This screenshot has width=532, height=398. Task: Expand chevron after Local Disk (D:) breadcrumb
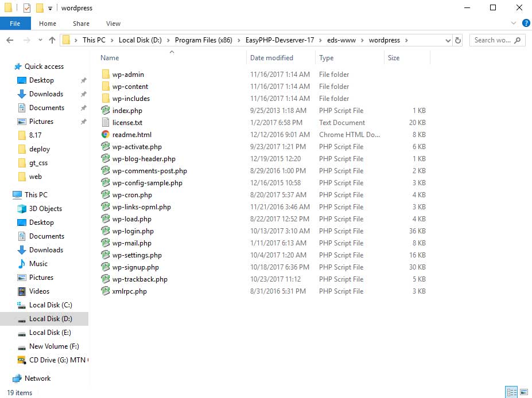[168, 40]
